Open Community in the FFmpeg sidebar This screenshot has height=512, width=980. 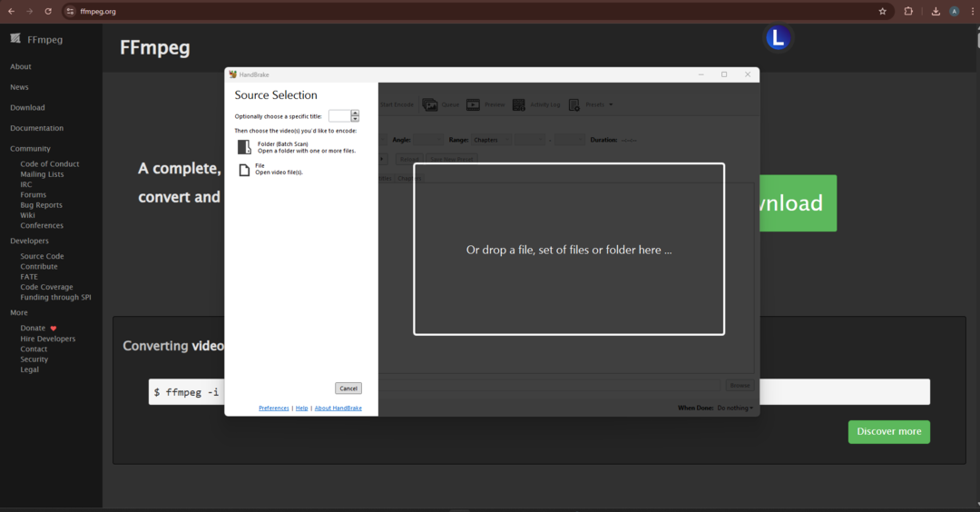pos(30,149)
